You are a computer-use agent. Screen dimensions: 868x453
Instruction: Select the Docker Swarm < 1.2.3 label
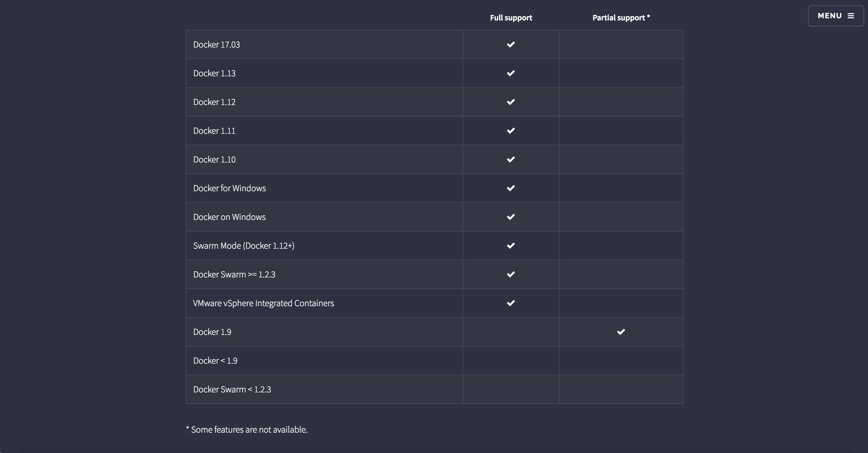click(x=232, y=389)
